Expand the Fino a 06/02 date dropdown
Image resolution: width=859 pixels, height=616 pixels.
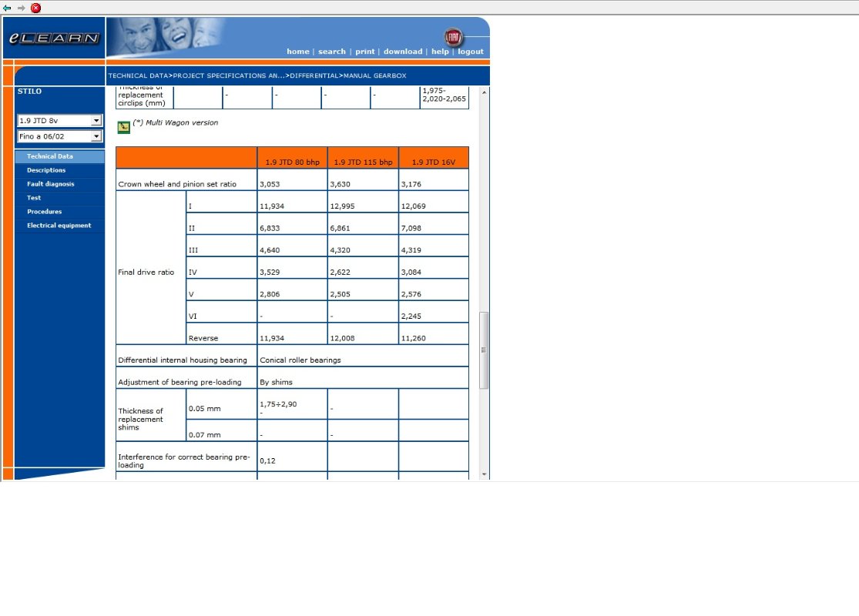(x=60, y=136)
